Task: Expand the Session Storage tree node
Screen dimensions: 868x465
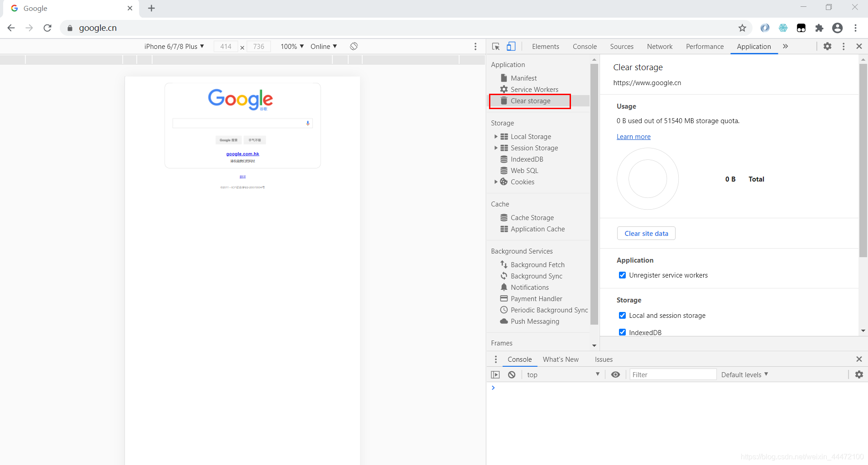Action: click(496, 148)
